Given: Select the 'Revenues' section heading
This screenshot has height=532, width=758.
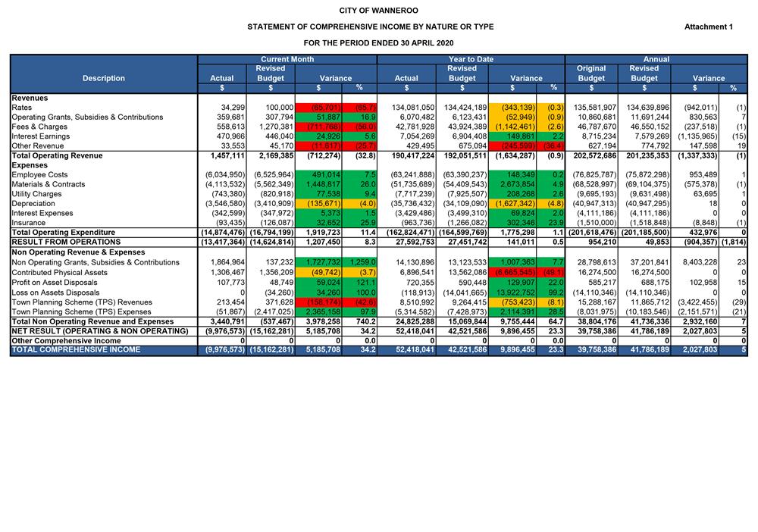Looking at the screenshot, I should [30, 98].
